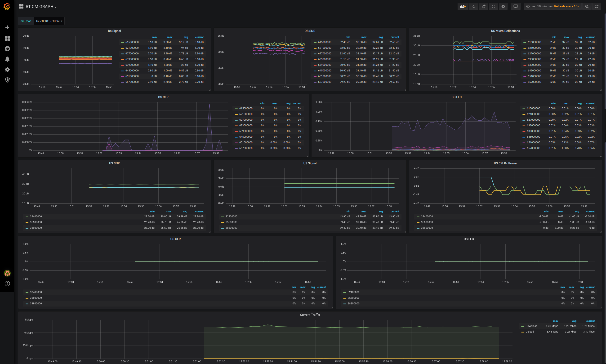Sort DS SNR legend by avg column

tap(380, 37)
